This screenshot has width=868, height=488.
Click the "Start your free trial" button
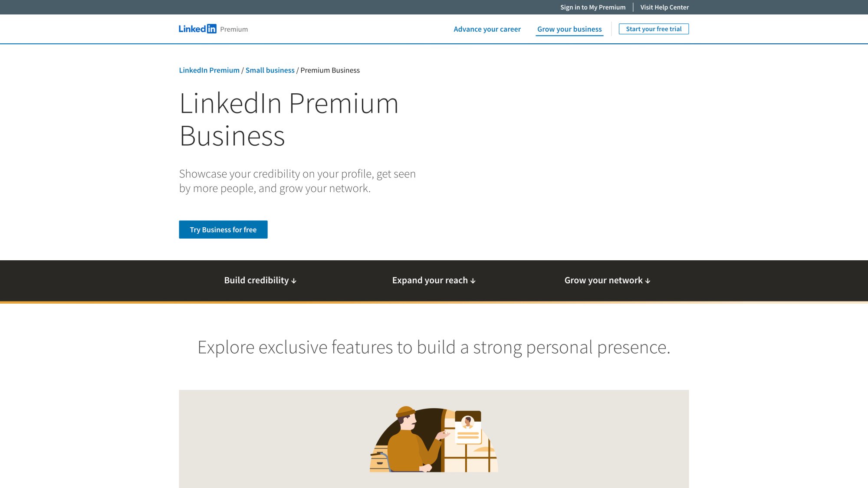tap(654, 29)
